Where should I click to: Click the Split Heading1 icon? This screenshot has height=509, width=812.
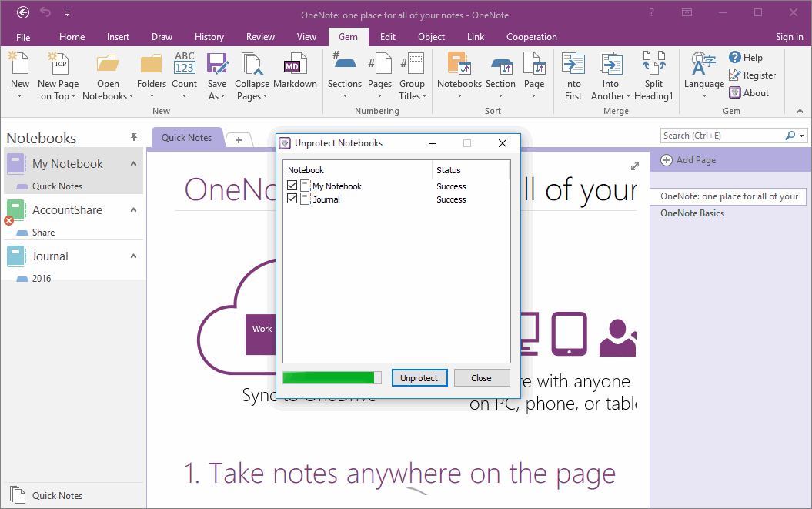(653, 63)
